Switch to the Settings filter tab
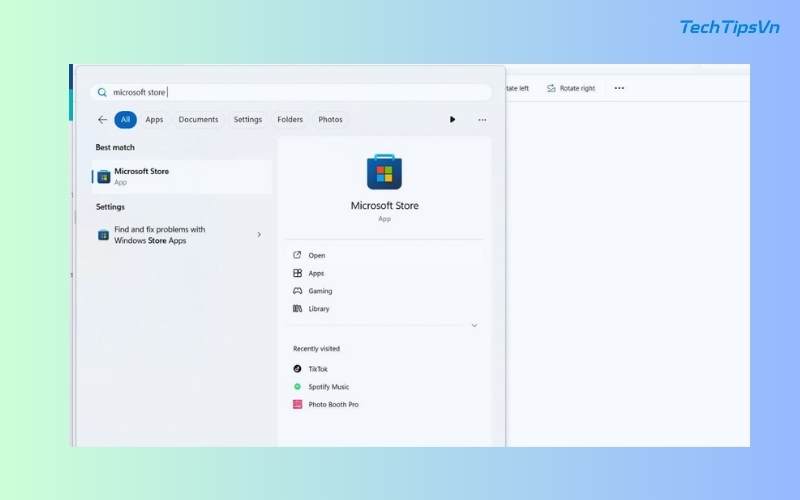This screenshot has height=500, width=800. [248, 119]
